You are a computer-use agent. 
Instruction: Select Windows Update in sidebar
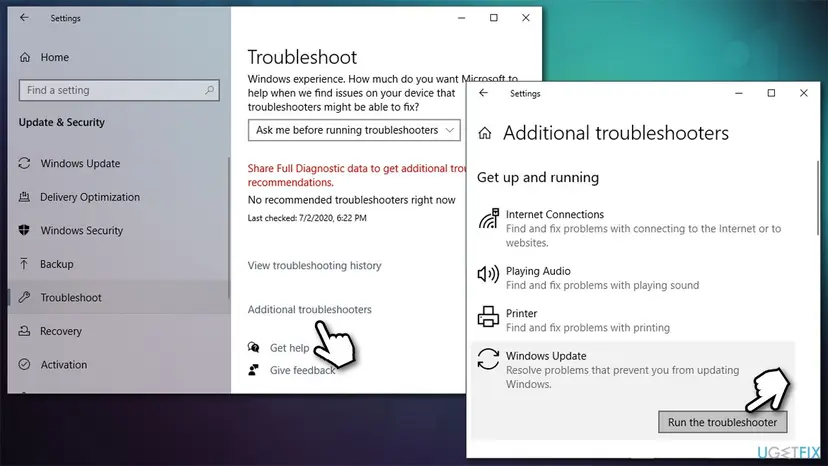80,163
